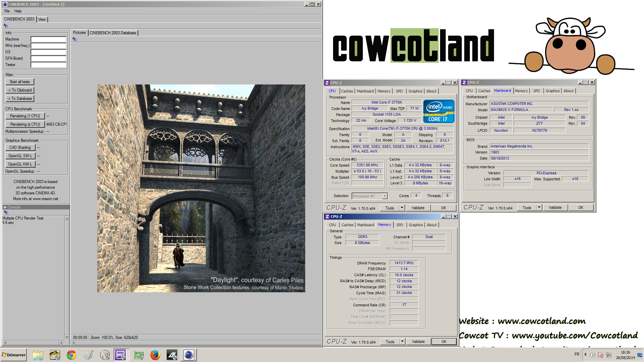The width and height of the screenshot is (644, 362).
Task: Click the black AI Suite taskbar icon
Action: [x=172, y=355]
